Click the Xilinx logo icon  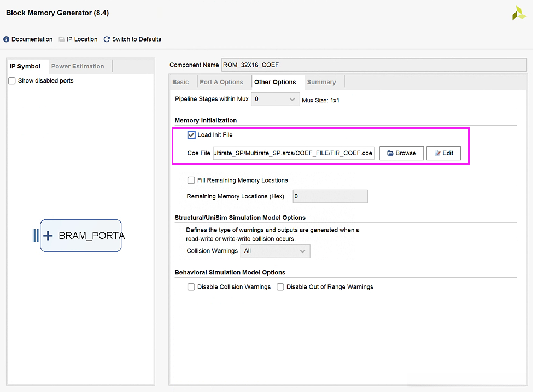(519, 14)
